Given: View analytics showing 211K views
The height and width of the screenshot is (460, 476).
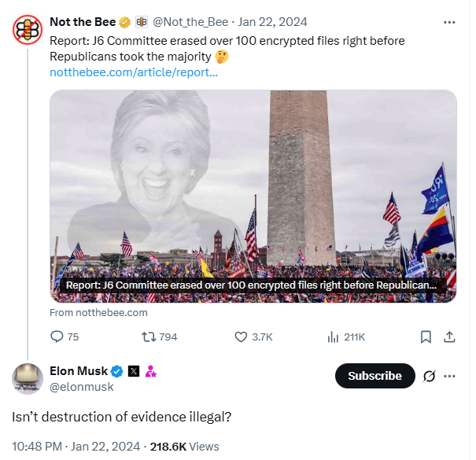Looking at the screenshot, I should 333,337.
